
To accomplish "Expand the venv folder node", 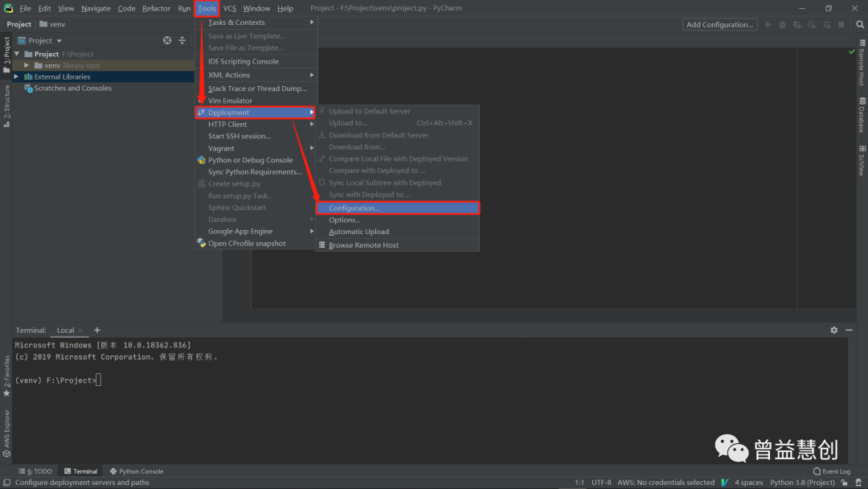I will [27, 65].
